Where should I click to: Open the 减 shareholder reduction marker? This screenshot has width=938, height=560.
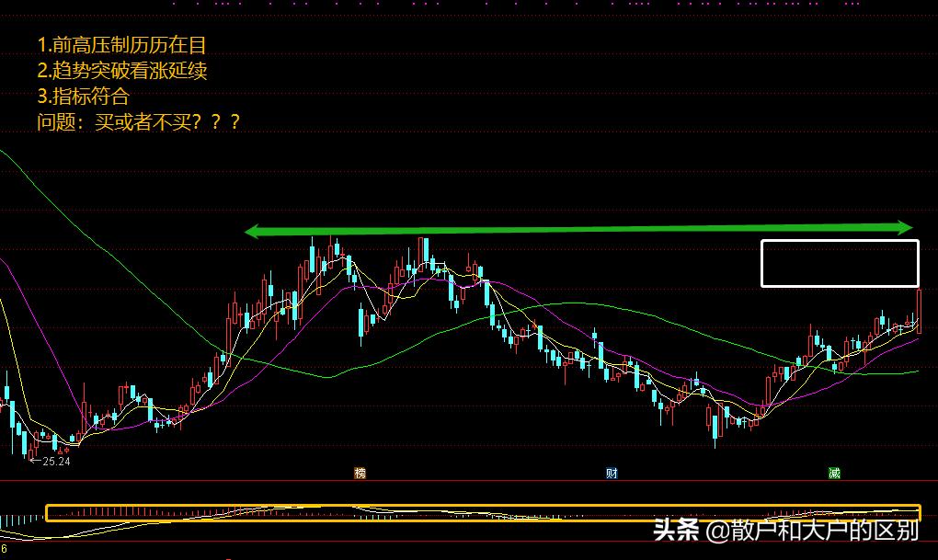point(834,474)
